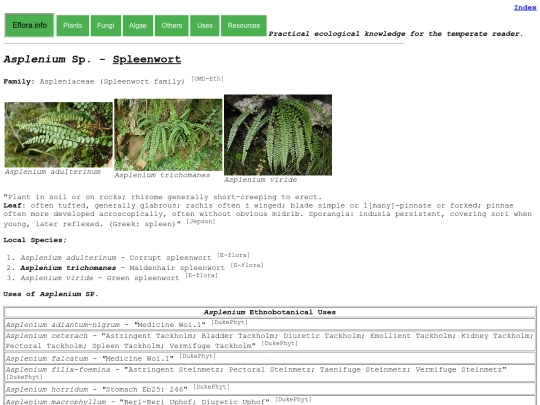Click the 'Asplenium trichomanes' image caption

(x=162, y=175)
